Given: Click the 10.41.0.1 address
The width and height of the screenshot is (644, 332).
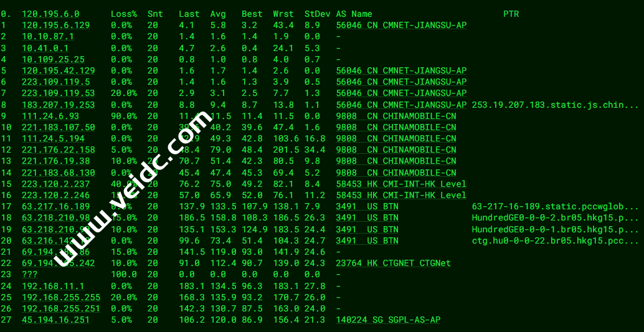Looking at the screenshot, I should 45,48.
